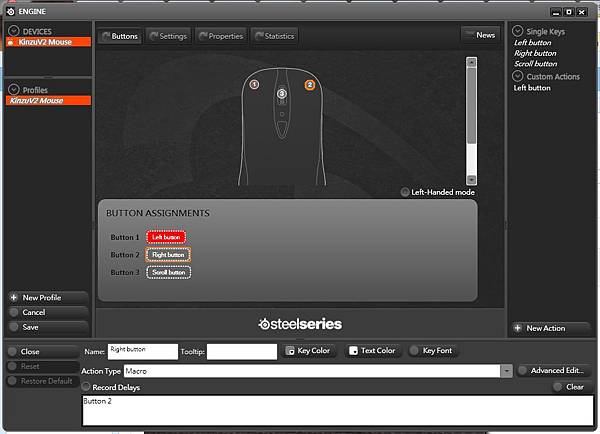The width and height of the screenshot is (600, 434).
Task: Select the Button 1 Left button assignment
Action: [x=166, y=237]
